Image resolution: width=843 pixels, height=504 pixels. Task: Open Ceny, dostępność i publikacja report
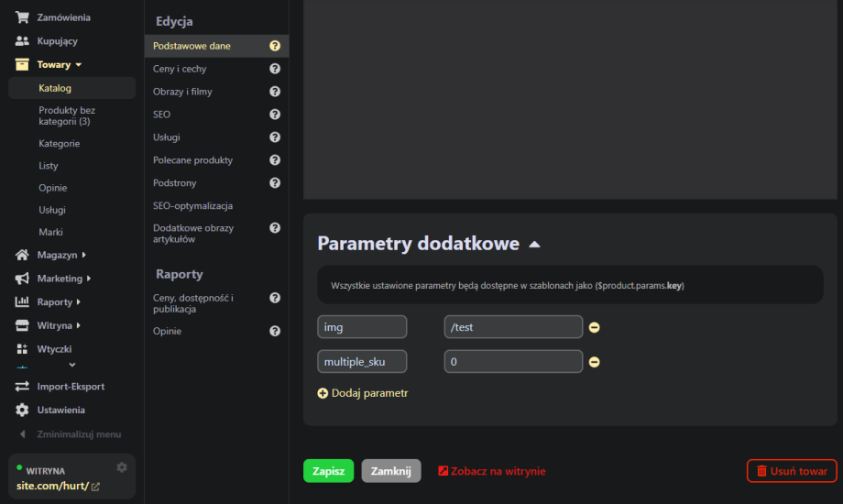[x=193, y=303]
